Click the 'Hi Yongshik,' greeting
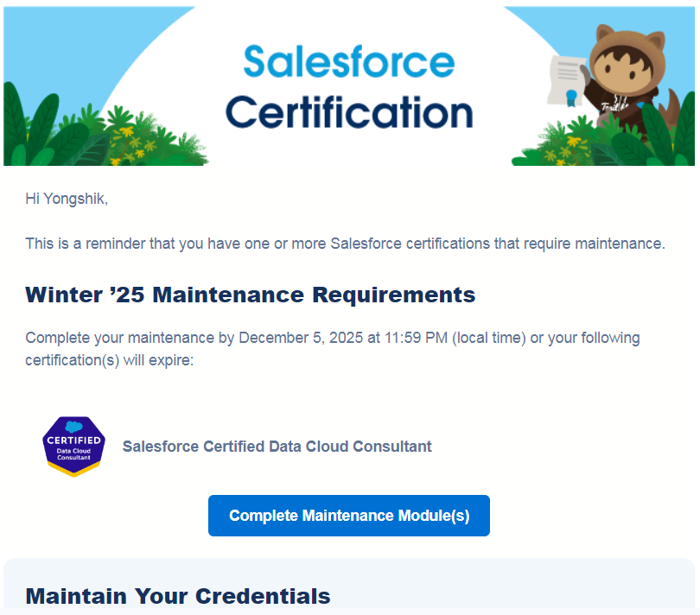The width and height of the screenshot is (700, 615). (67, 199)
